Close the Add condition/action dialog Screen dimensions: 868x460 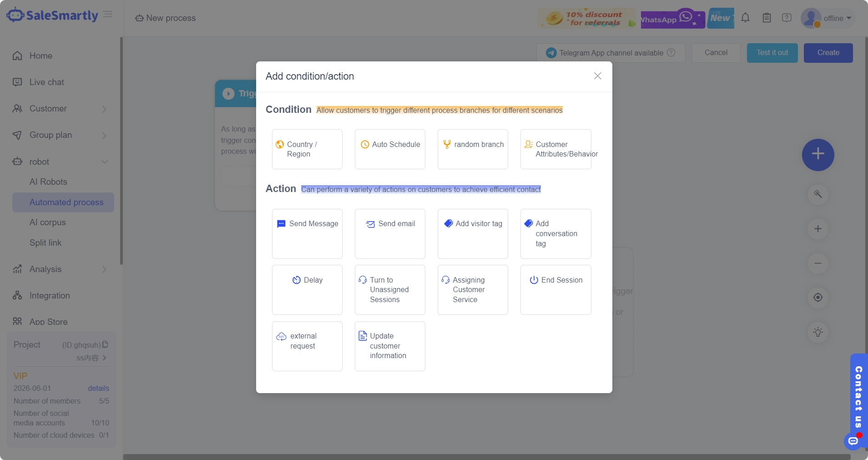click(x=597, y=76)
